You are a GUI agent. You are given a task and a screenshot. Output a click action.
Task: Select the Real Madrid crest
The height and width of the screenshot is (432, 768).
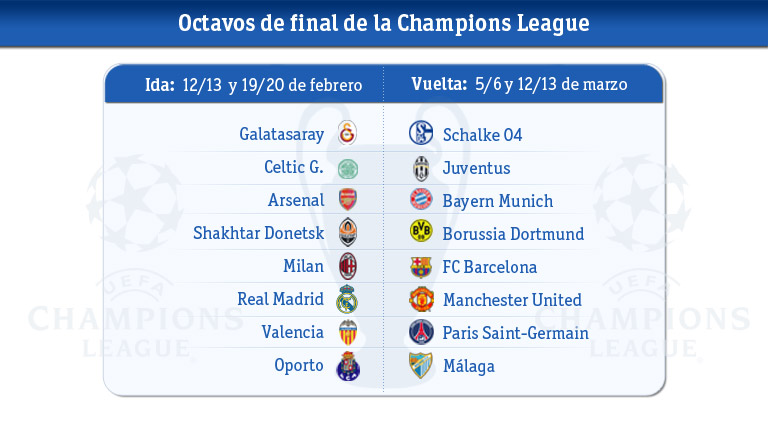click(x=347, y=299)
